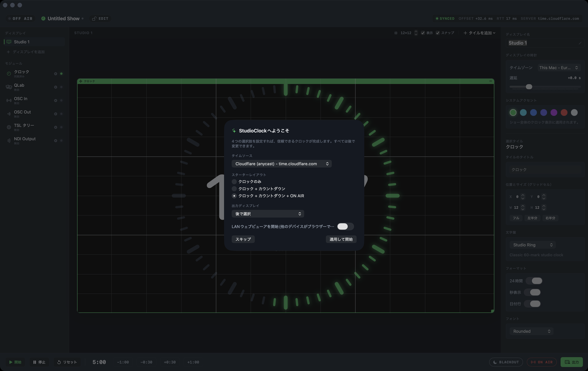The image size is (588, 371).
Task: Select the green accent color swatch
Action: click(513, 113)
